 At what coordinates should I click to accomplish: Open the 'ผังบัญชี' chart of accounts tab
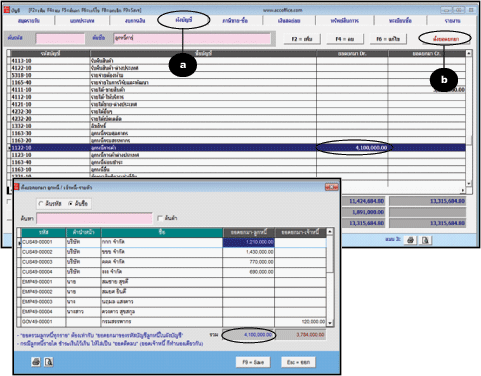click(184, 20)
